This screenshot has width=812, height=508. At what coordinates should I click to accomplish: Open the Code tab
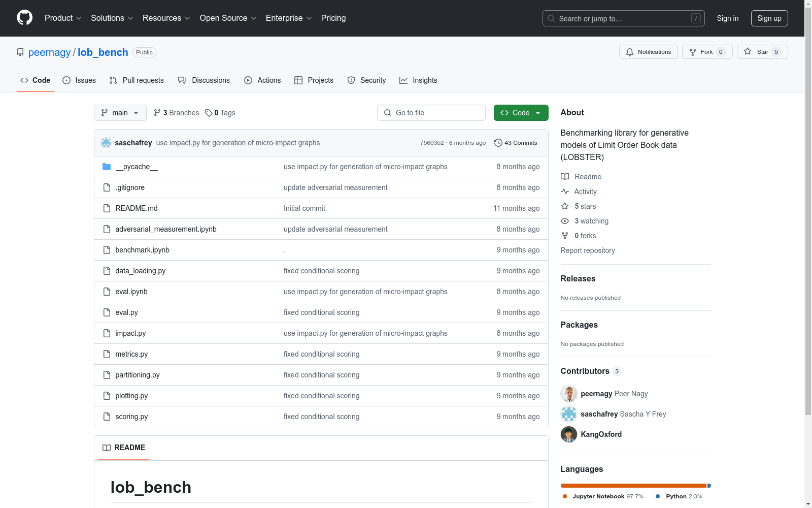36,80
